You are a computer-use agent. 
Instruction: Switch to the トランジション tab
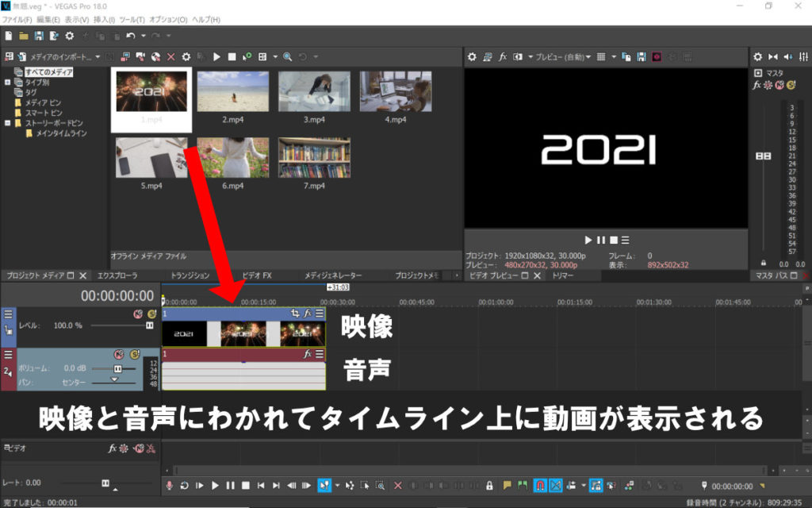[190, 275]
